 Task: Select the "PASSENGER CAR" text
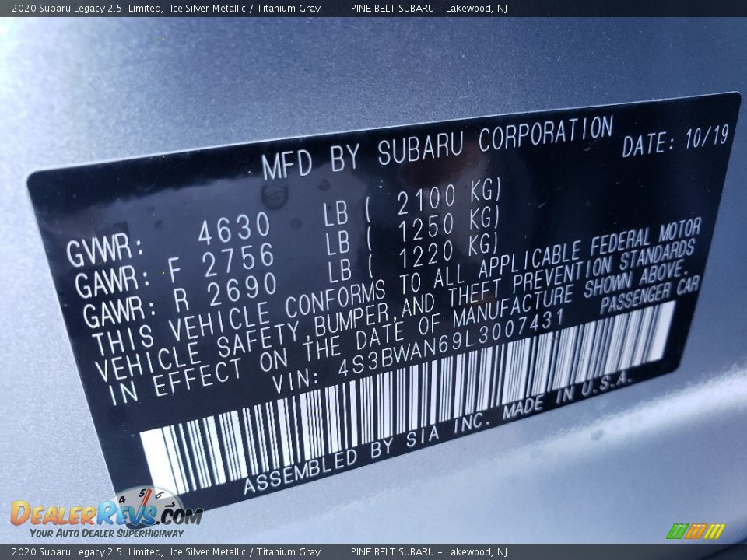650,296
